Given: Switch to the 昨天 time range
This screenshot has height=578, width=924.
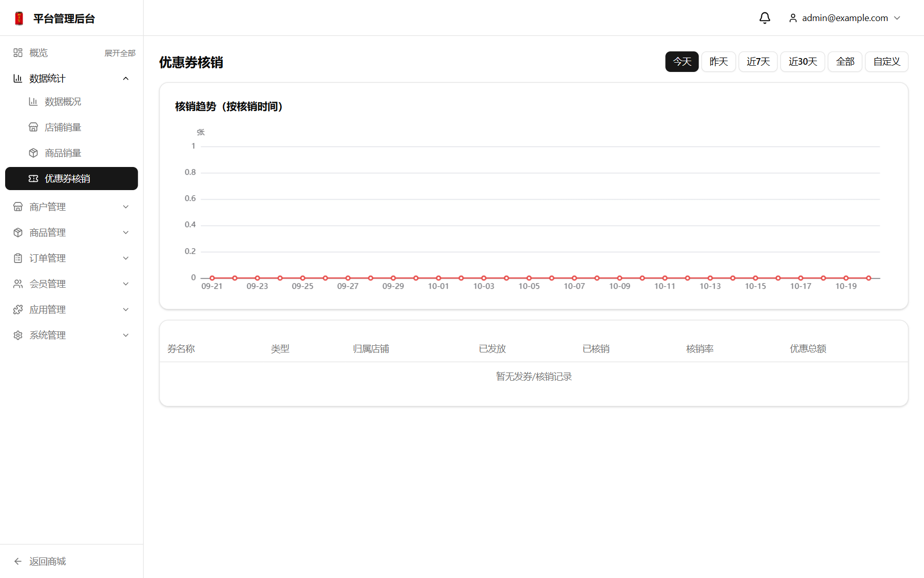Looking at the screenshot, I should [719, 62].
